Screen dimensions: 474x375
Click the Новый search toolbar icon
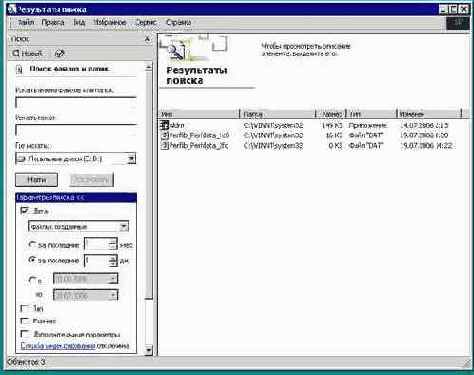pos(16,53)
